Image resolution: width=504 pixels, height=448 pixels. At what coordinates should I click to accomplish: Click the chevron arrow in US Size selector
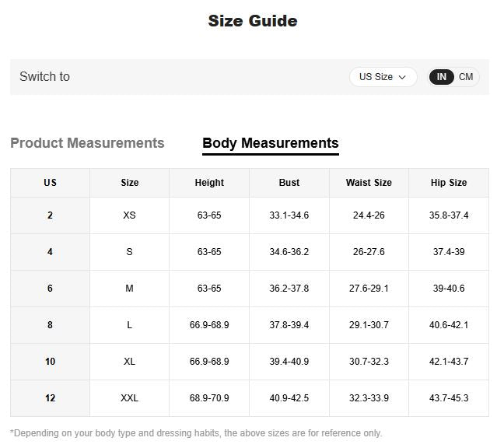[402, 77]
